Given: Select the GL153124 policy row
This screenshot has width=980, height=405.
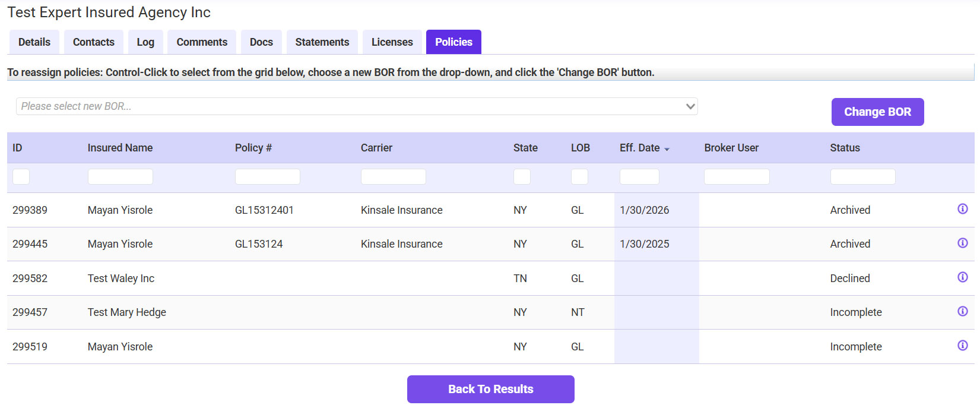Looking at the screenshot, I should coord(259,244).
